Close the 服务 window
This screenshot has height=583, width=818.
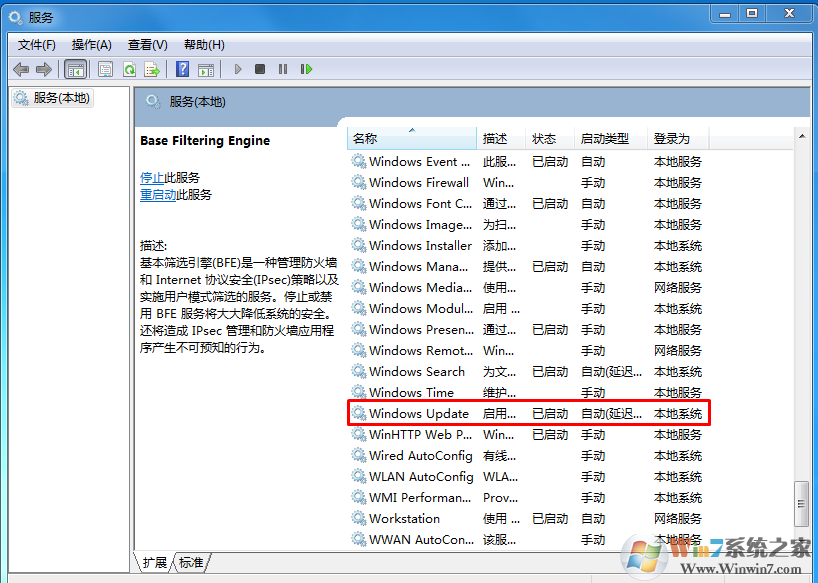click(x=789, y=14)
